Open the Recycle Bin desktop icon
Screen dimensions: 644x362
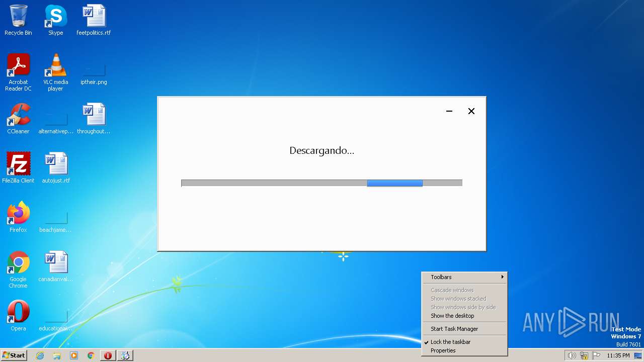point(18,20)
